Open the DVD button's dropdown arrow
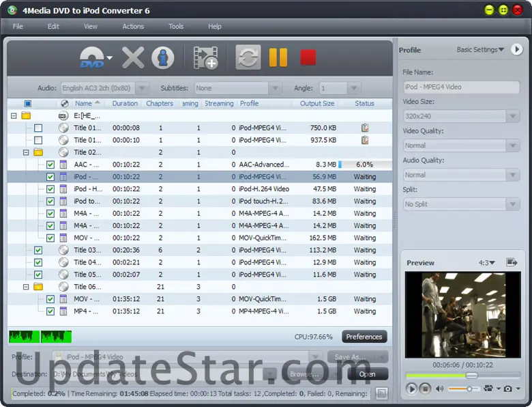The image size is (532, 407). pos(109,58)
